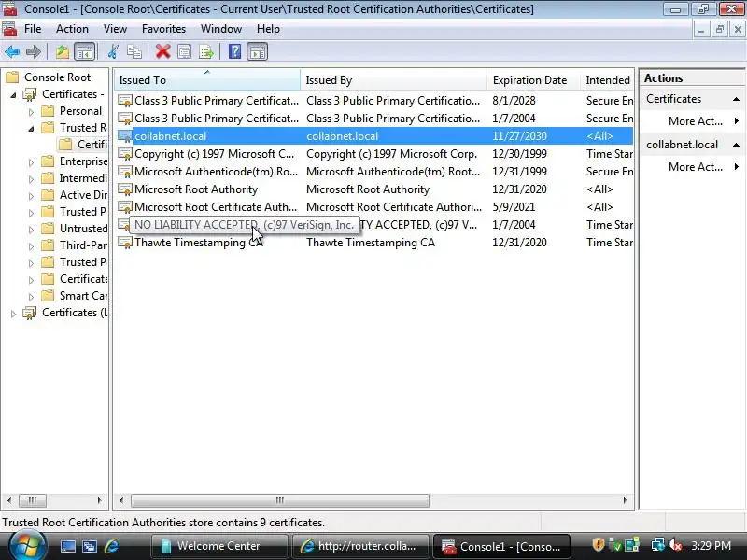Viewport: 747px width, 560px height.
Task: Click the Up one level folder icon
Action: pyautogui.click(x=63, y=51)
